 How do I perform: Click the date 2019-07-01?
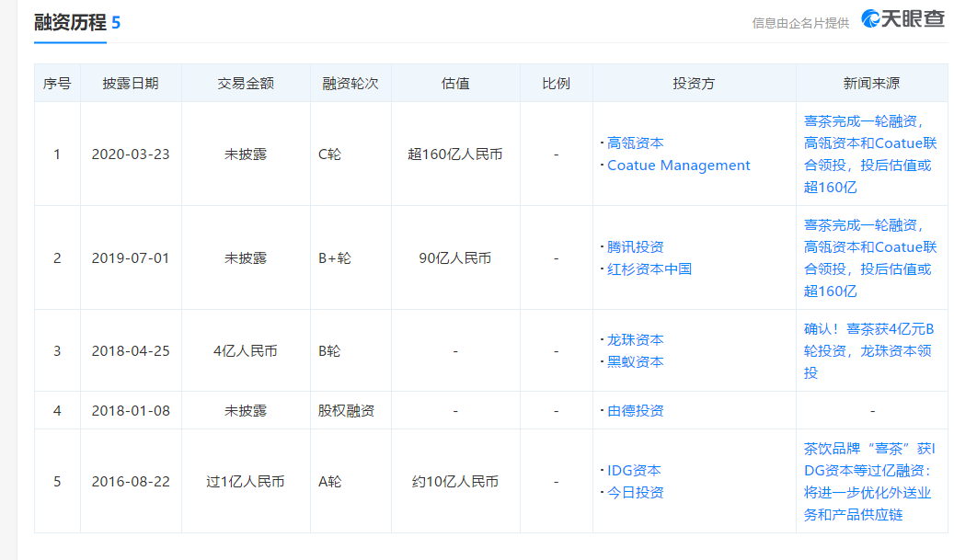coord(131,258)
